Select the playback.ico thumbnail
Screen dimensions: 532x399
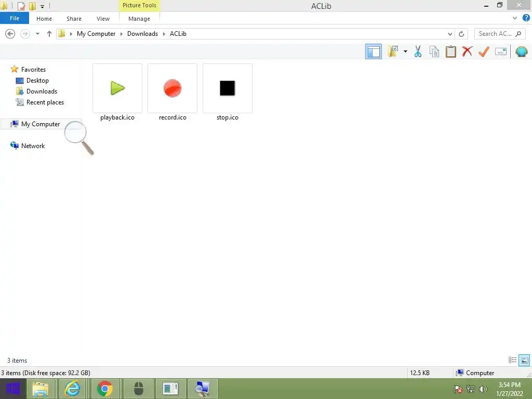tap(117, 88)
